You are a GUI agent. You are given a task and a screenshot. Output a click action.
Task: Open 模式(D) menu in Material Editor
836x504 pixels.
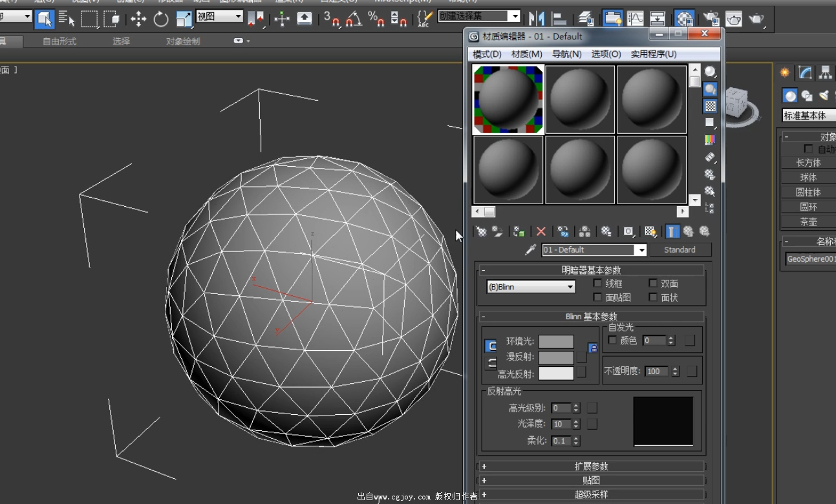[487, 54]
